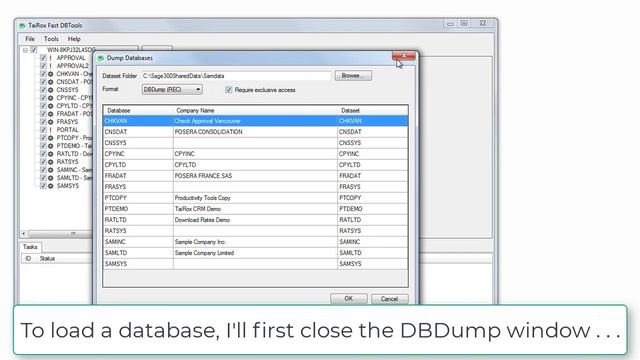Uncheck the CNSSYS database checkbox
The width and height of the screenshot is (640, 360).
43,90
